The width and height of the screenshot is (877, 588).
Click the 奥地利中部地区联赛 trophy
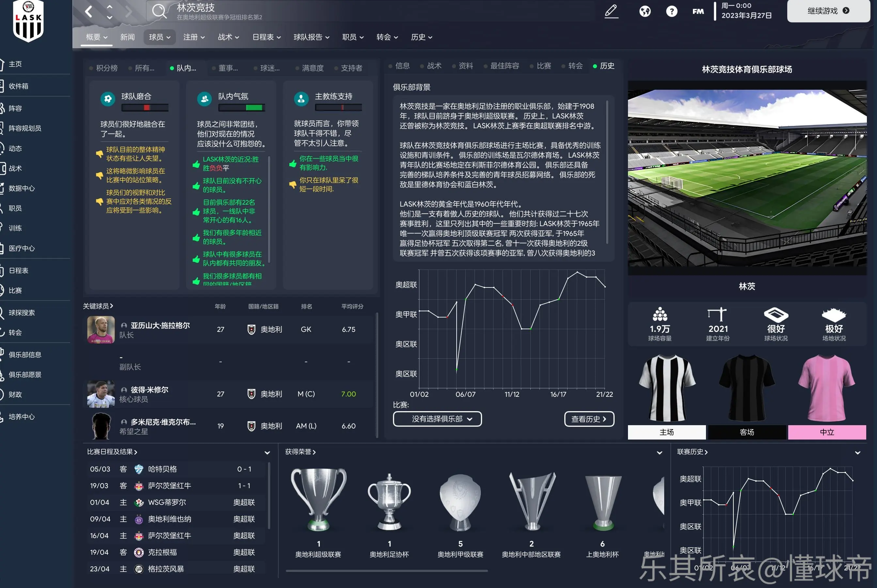[532, 501]
